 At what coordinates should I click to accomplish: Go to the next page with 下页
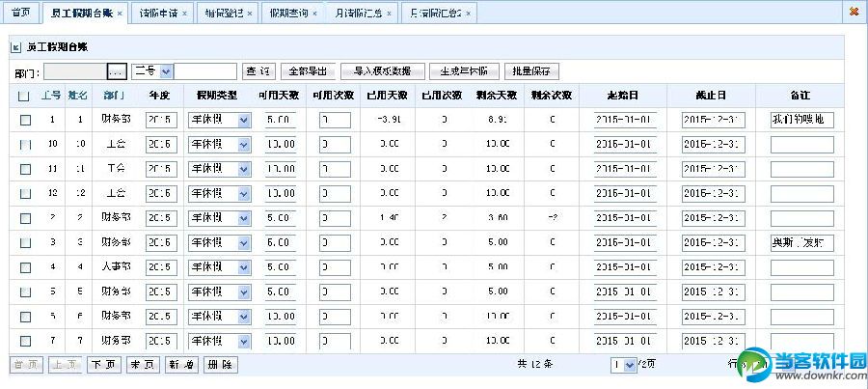tap(104, 365)
